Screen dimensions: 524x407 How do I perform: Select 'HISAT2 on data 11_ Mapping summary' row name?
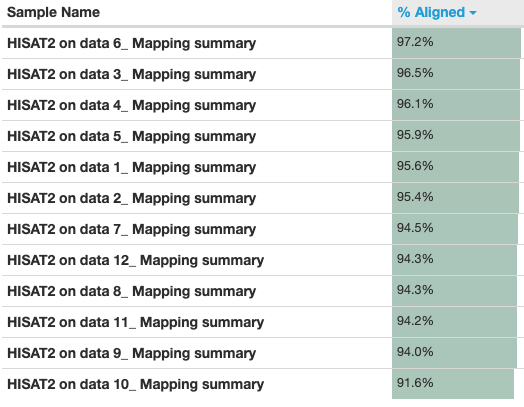point(136,322)
